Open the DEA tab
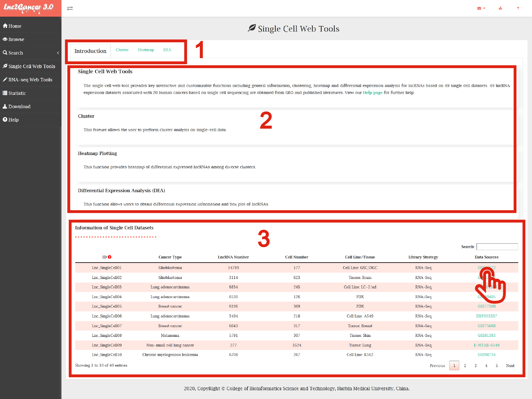This screenshot has width=532, height=399. 167,50
